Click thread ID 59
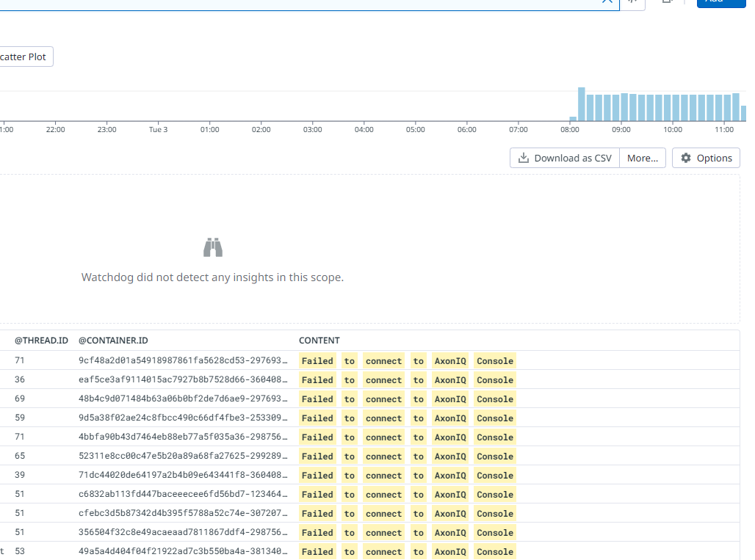This screenshot has height=560, width=755. [20, 418]
